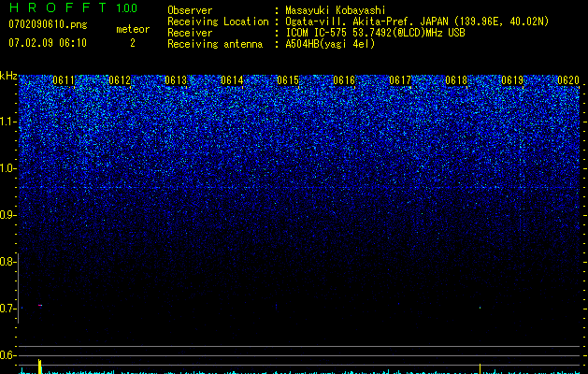The width and height of the screenshot is (588, 374).
Task: Select the antenna value A504HB(yagi 4el)
Action: tap(330, 44)
